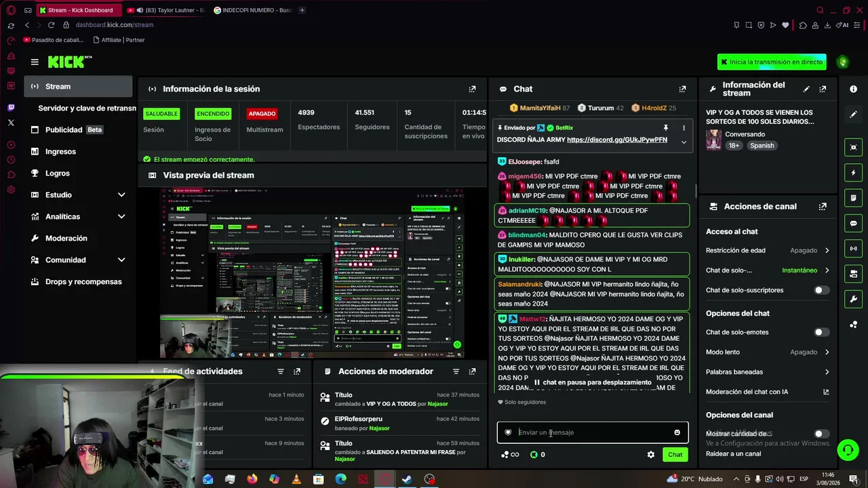This screenshot has width=868, height=488.
Task: Pop out the Acciones de canal panel
Action: [823, 207]
